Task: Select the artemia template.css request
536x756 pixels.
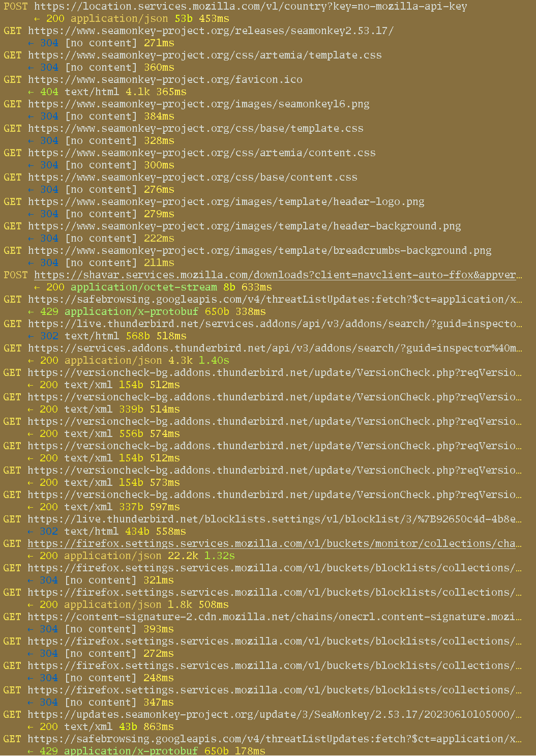Action: [x=203, y=55]
